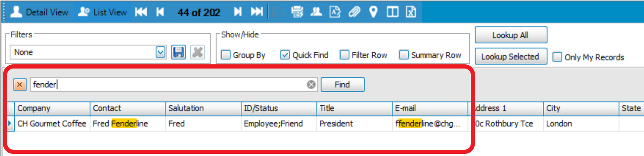This screenshot has width=644, height=156.
Task: Switch to List View tab
Action: coord(103,12)
